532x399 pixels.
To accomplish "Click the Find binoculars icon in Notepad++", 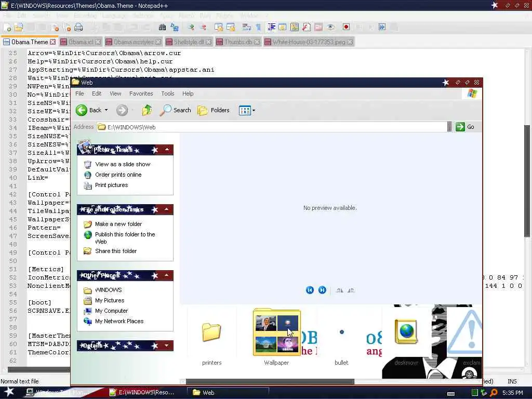I will pyautogui.click(x=163, y=27).
